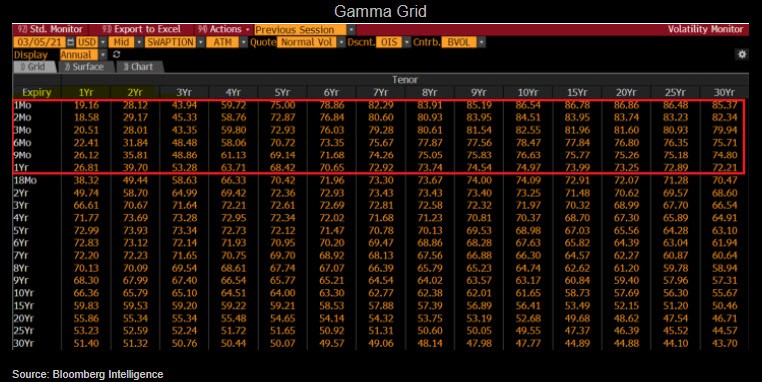
Task: Switch to the Grid tab
Action: click(x=34, y=67)
